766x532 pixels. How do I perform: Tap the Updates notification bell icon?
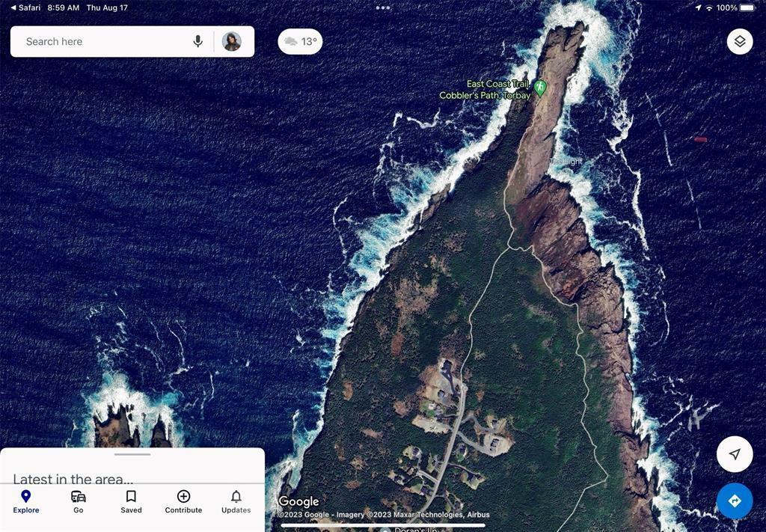pos(236,496)
